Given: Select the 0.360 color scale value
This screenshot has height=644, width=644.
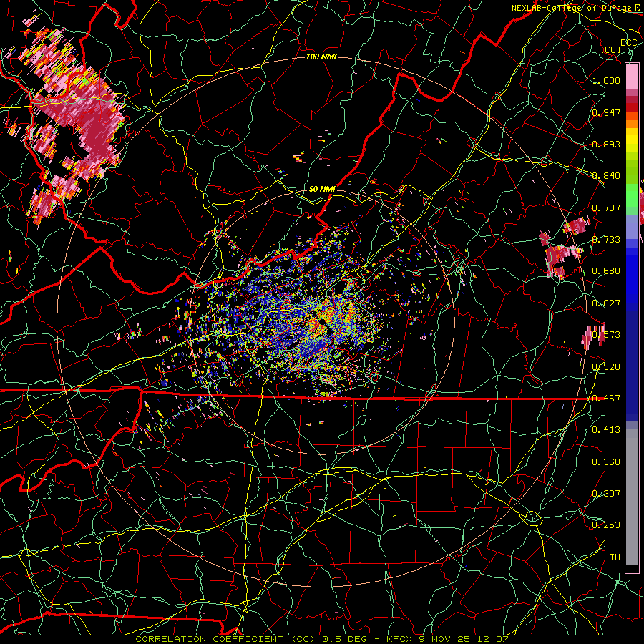Looking at the screenshot, I should click(606, 462).
